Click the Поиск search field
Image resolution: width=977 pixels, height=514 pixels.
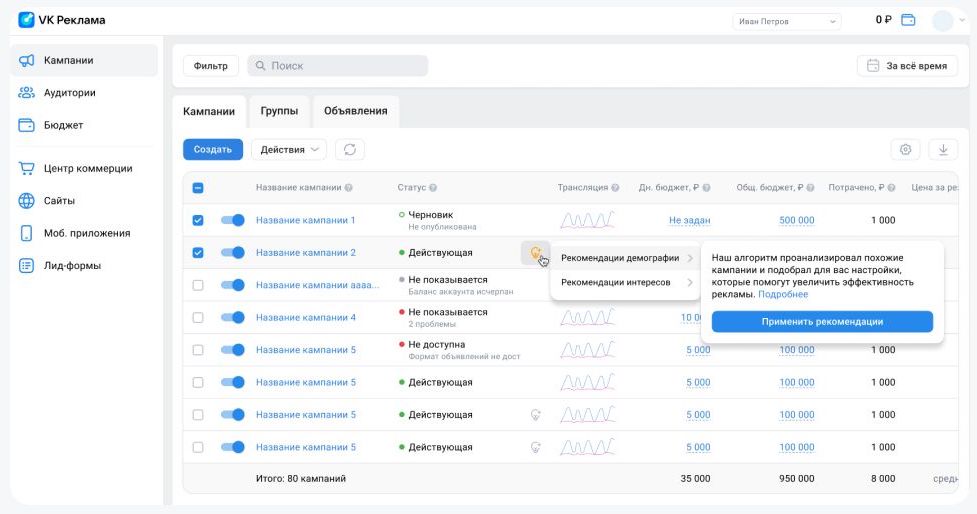click(338, 66)
